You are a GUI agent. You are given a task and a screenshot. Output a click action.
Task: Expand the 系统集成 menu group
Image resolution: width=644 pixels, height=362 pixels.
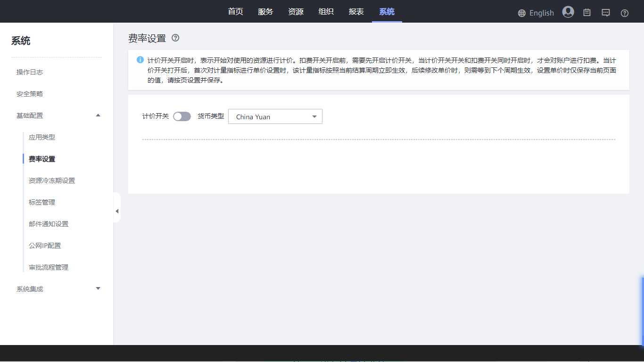pyautogui.click(x=98, y=288)
